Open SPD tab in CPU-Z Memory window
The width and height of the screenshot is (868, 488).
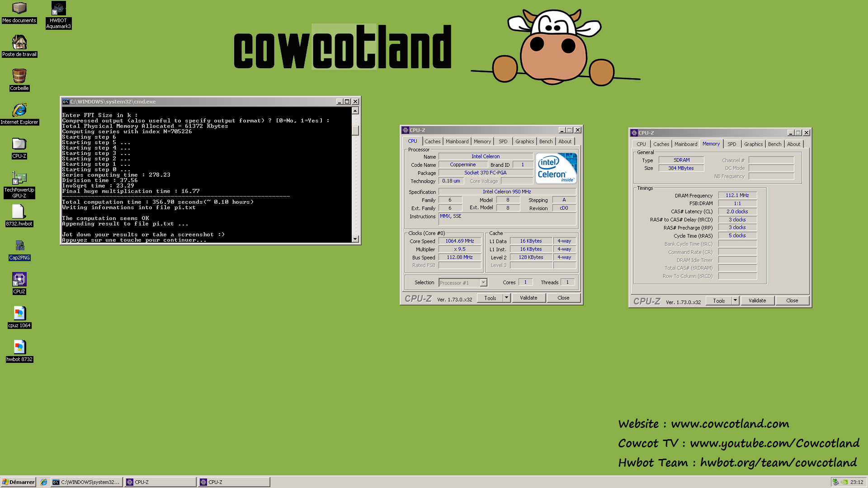(731, 144)
